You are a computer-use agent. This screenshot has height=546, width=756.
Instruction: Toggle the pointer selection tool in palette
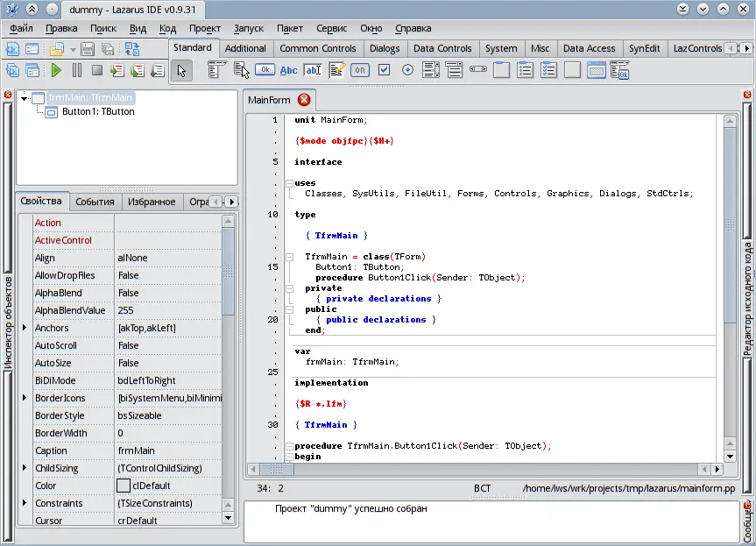[x=181, y=70]
